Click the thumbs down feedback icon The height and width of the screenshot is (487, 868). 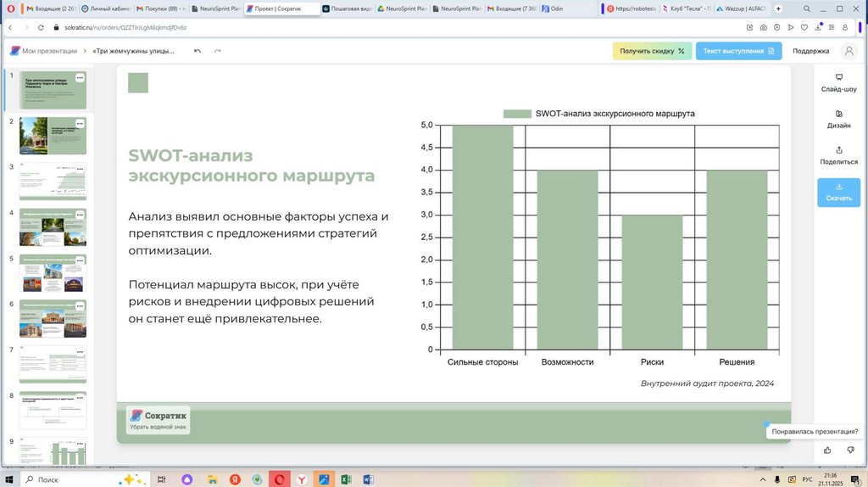(848, 450)
